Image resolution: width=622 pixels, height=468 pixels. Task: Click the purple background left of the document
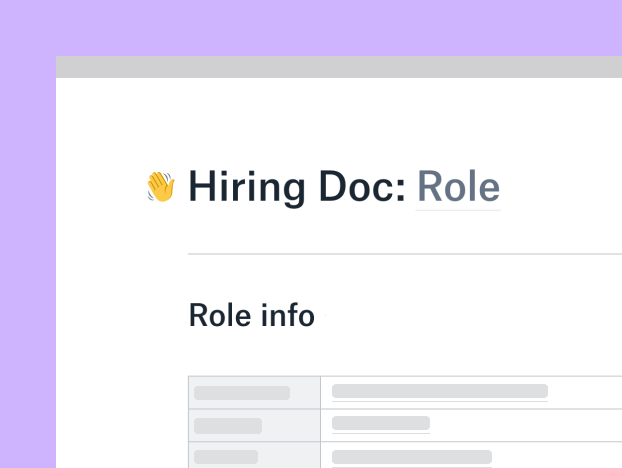pos(27,260)
